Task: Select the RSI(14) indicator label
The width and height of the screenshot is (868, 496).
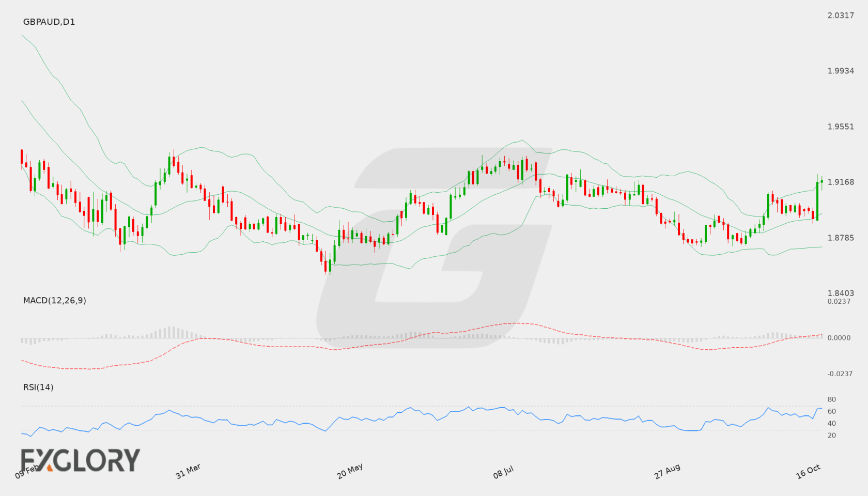Action: (38, 387)
